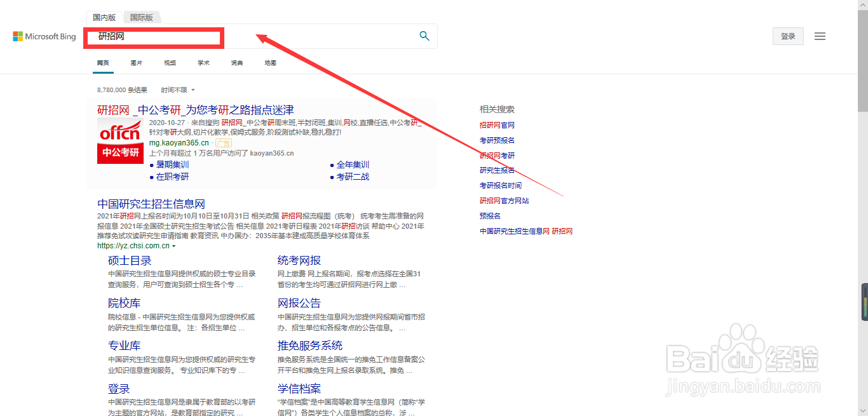This screenshot has width=868, height=416.
Task: Click the 相关搜索 heading text
Action: tap(497, 109)
